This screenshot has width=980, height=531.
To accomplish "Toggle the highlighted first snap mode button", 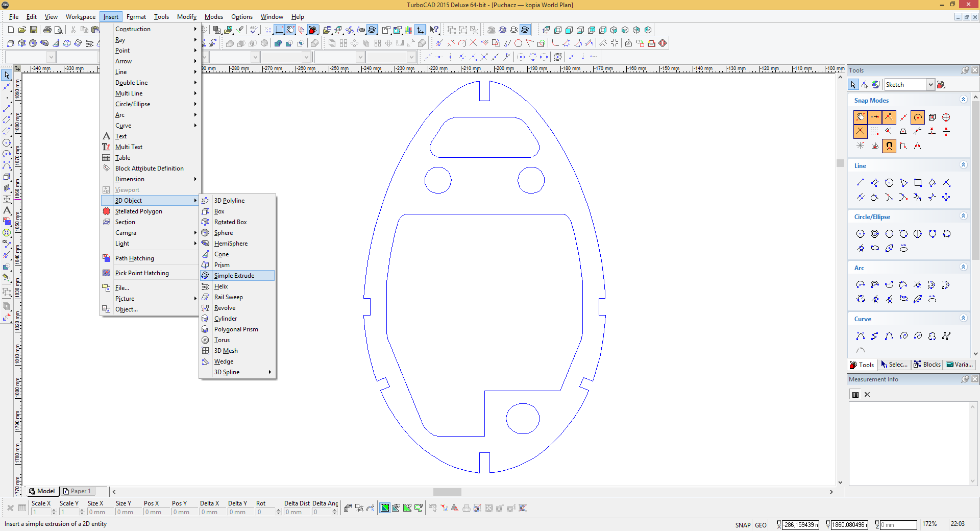I will pos(861,117).
